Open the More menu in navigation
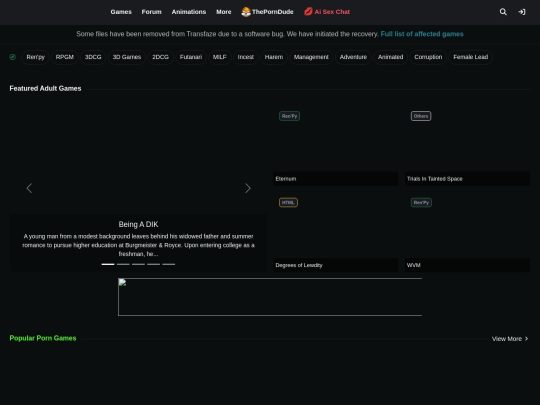The image size is (540, 405). (x=224, y=12)
